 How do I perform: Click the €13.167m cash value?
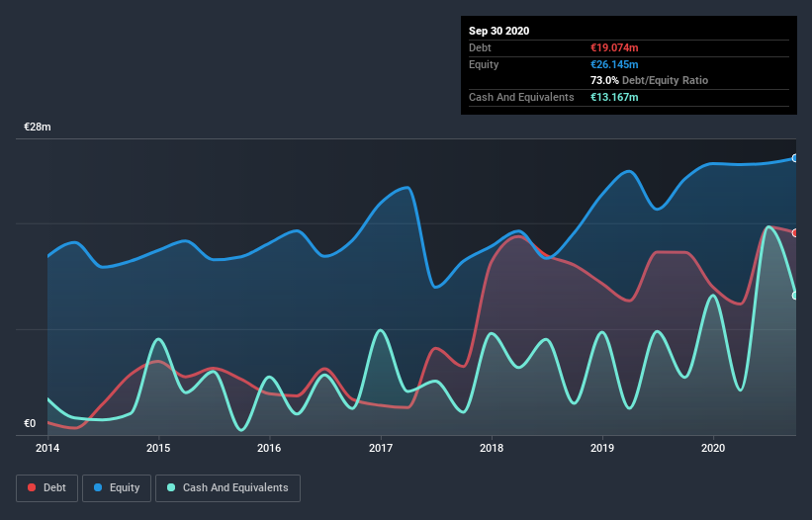pyautogui.click(x=614, y=97)
